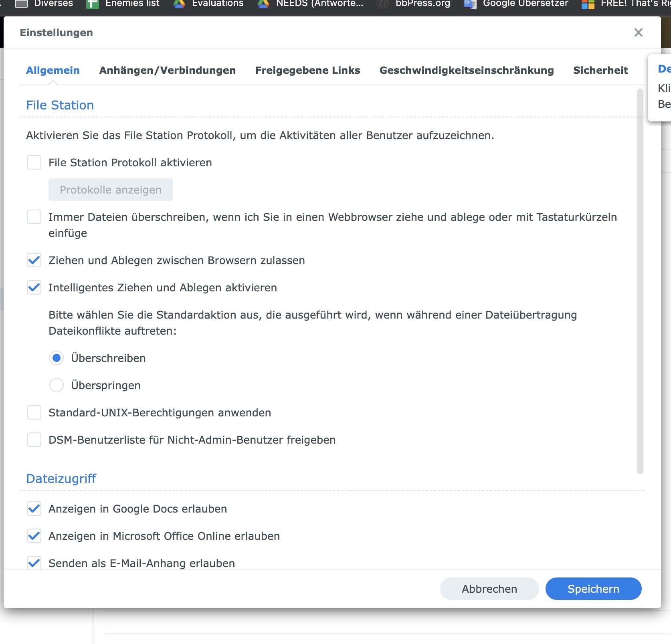The width and height of the screenshot is (671, 644).
Task: Click the Abbrechen button
Action: (x=489, y=589)
